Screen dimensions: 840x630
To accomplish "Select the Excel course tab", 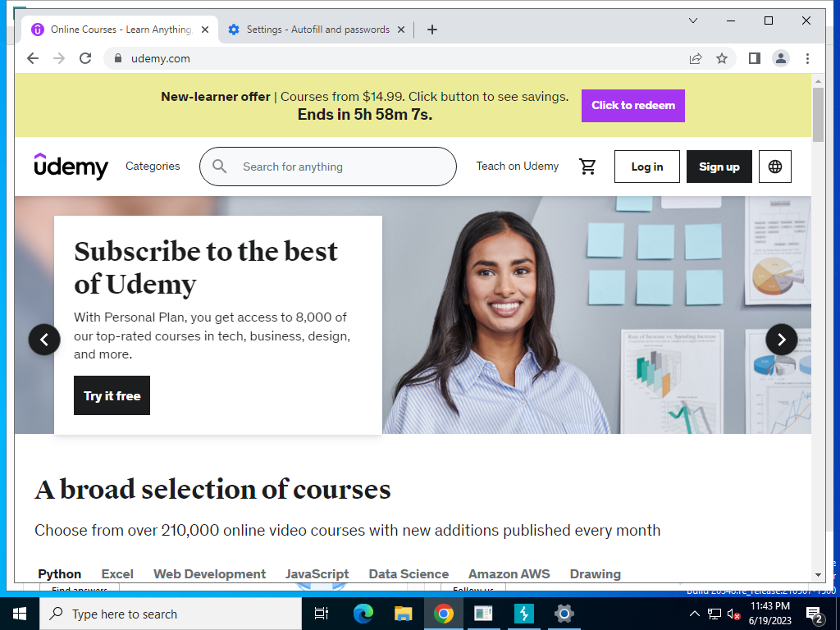I will (117, 573).
